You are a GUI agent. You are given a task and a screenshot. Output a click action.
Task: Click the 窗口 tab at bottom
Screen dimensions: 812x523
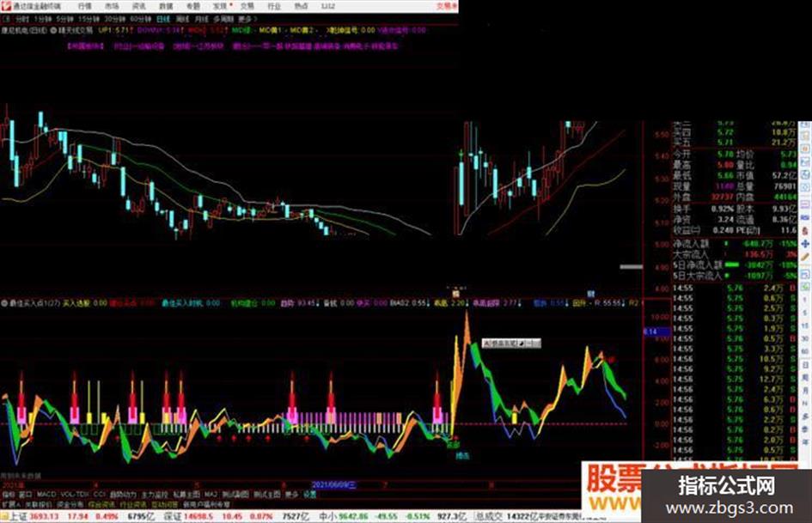[x=26, y=495]
